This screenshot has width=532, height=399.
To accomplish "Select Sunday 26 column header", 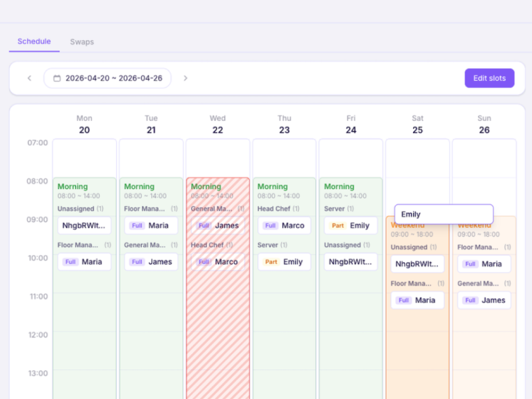I will click(484, 124).
